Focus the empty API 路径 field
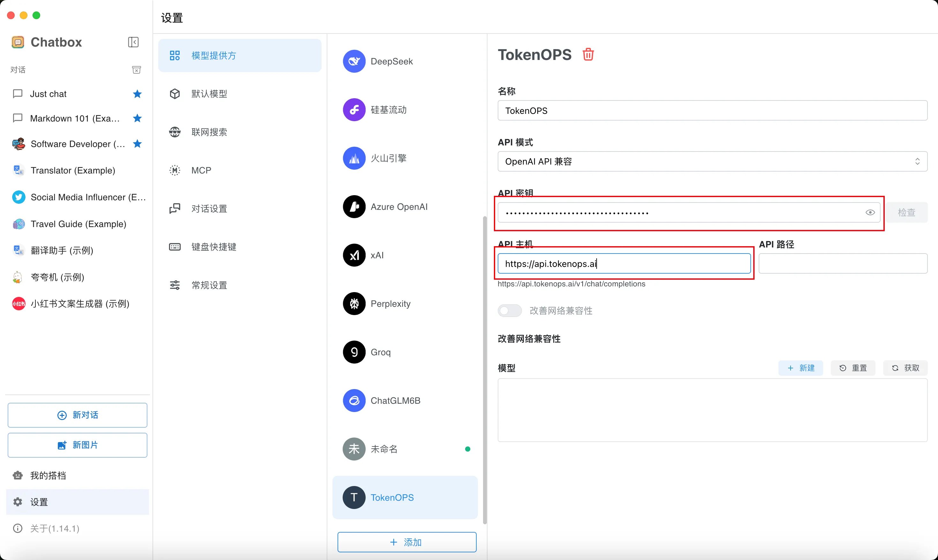The height and width of the screenshot is (560, 938). pos(843,263)
